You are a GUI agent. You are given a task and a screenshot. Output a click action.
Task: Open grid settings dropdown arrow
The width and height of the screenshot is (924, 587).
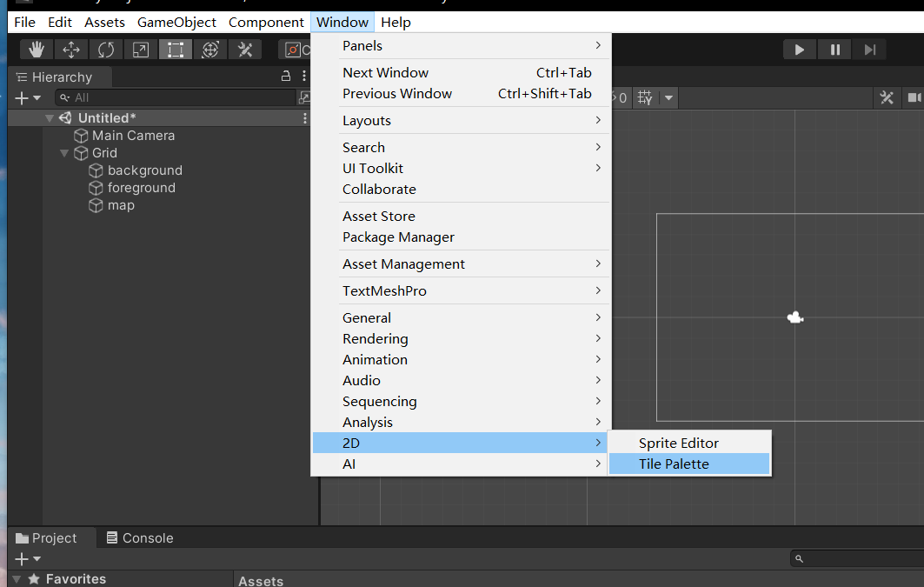(668, 97)
